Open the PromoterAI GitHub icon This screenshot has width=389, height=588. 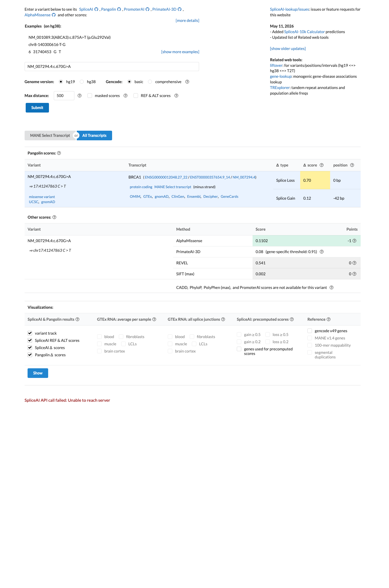click(147, 9)
